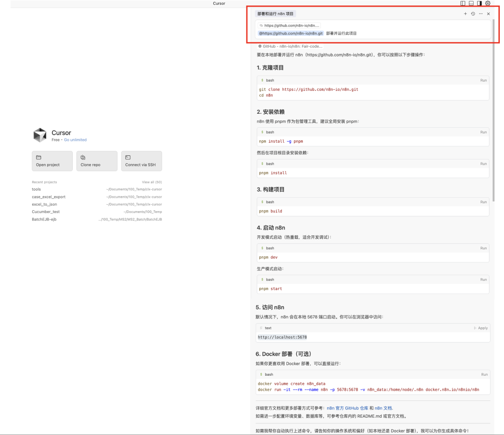This screenshot has height=435, width=504.
Task: Click the github.com/n8n-io/n8n link chip
Action: pyautogui.click(x=289, y=25)
